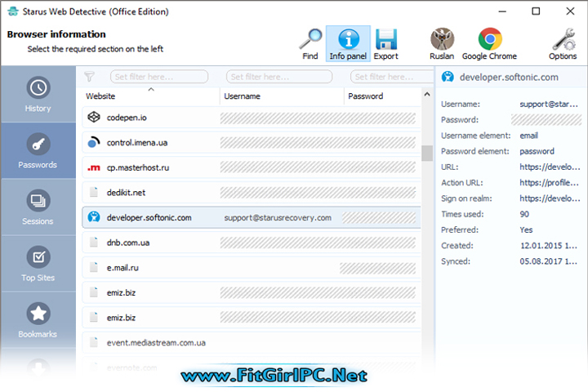Click the Username element value email
This screenshot has height=392, width=588.
[528, 136]
